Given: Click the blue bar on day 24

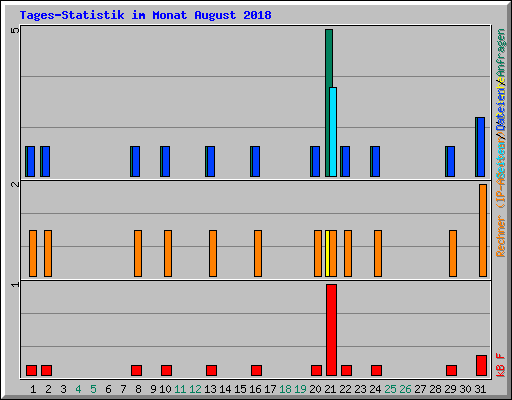Looking at the screenshot, I should (x=376, y=161).
